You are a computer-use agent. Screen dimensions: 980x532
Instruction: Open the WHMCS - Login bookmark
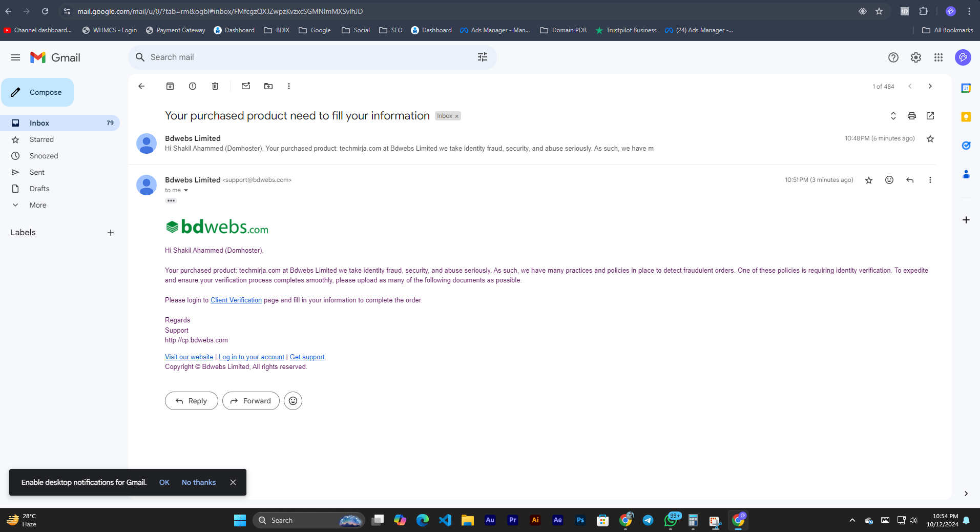[x=109, y=30]
